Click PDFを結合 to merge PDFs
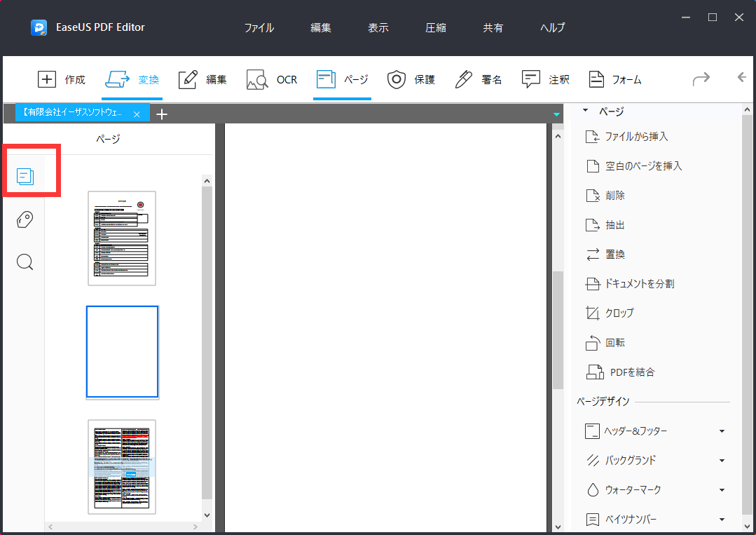Viewport: 756px width, 535px height. 632,372
